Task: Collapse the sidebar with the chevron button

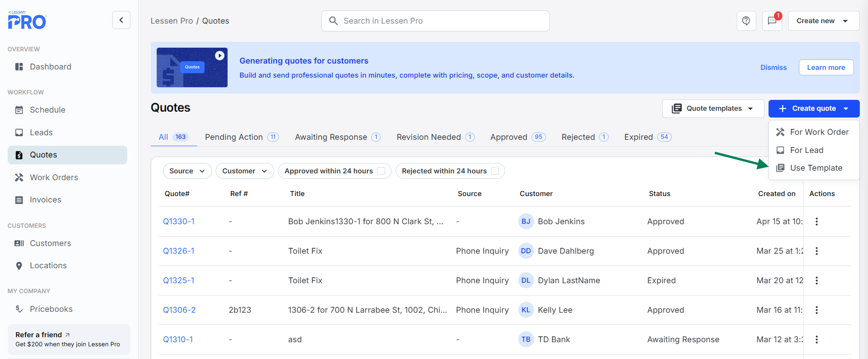Action: (x=121, y=20)
